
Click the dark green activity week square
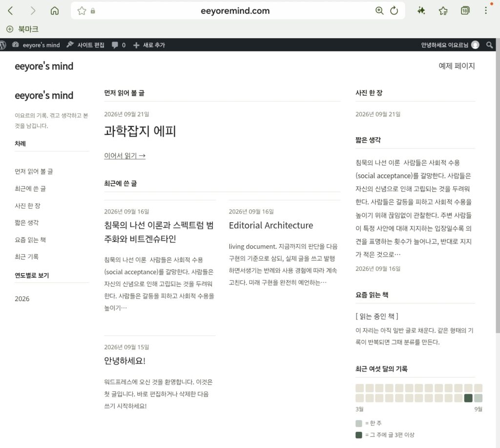[468, 398]
